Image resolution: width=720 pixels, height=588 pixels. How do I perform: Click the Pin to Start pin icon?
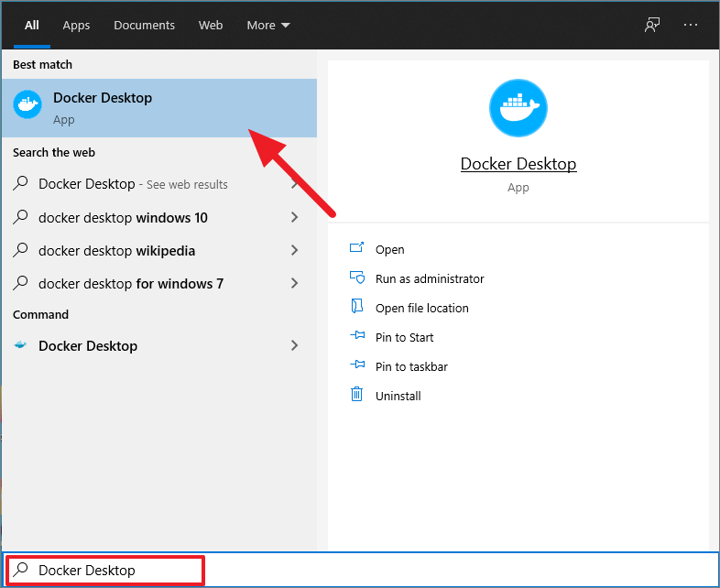[x=357, y=335]
